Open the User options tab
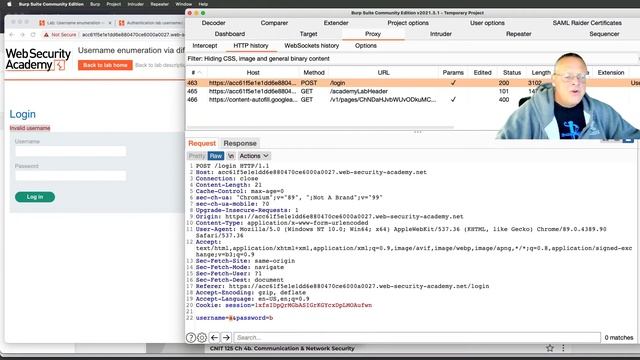The image size is (640, 360). pyautogui.click(x=487, y=23)
